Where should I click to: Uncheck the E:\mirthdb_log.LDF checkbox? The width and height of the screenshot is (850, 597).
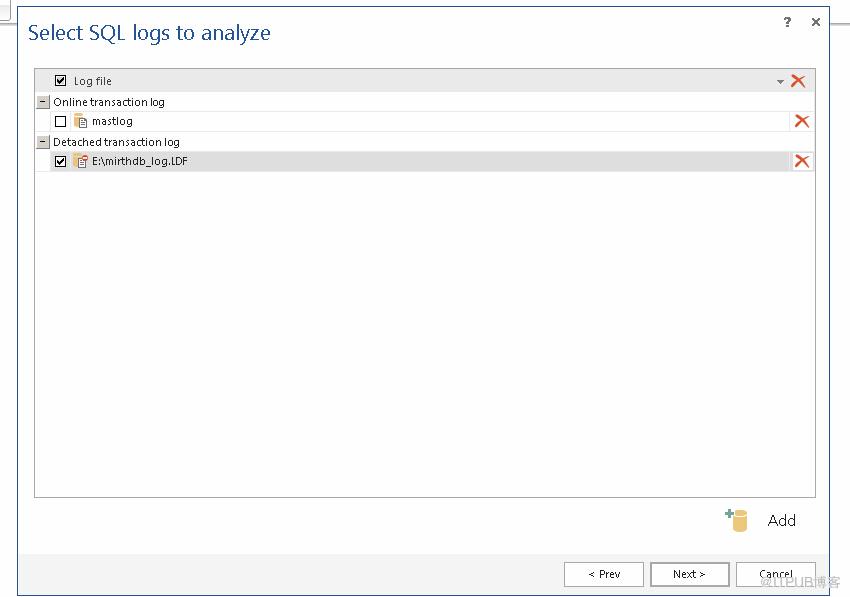tap(61, 162)
